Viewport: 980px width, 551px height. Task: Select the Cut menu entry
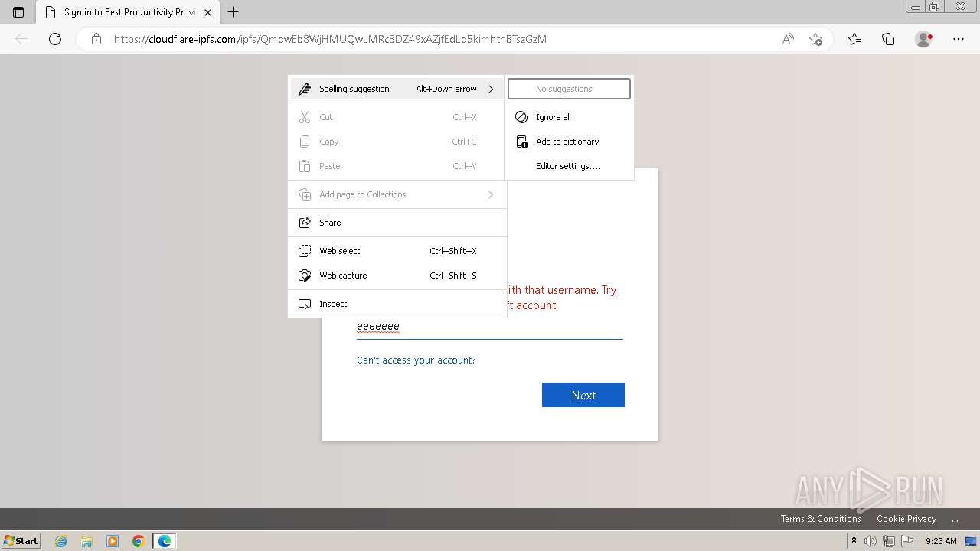[397, 117]
